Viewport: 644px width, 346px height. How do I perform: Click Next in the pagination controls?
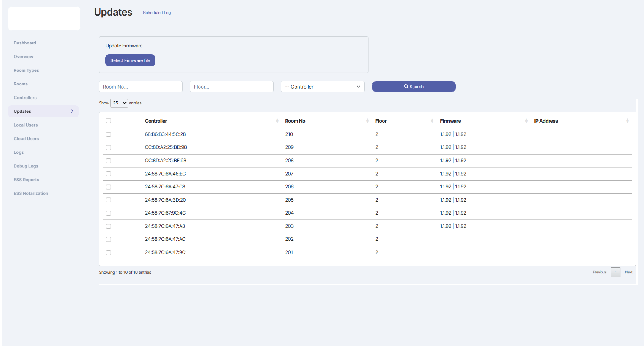[629, 272]
